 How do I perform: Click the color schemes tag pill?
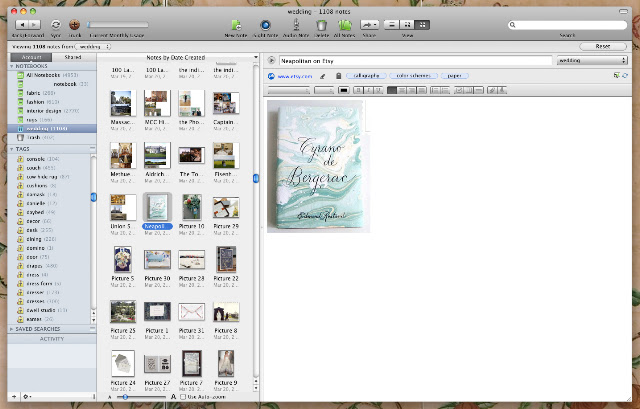pyautogui.click(x=413, y=76)
